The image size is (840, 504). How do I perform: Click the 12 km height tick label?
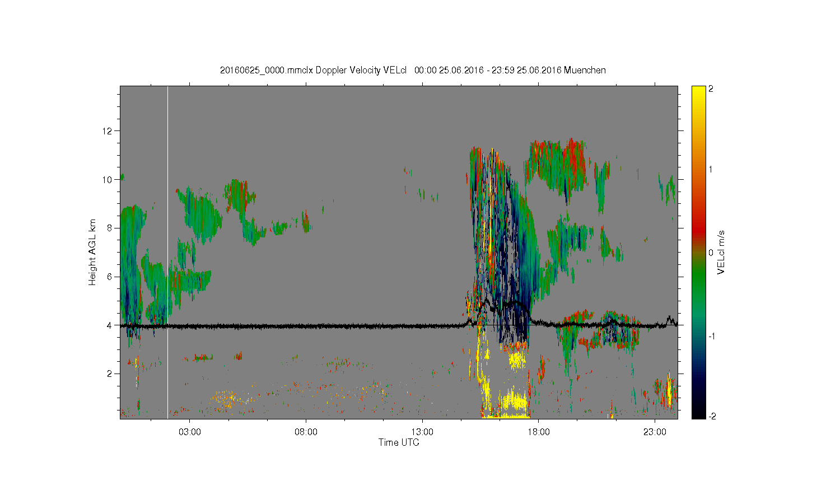(x=108, y=131)
